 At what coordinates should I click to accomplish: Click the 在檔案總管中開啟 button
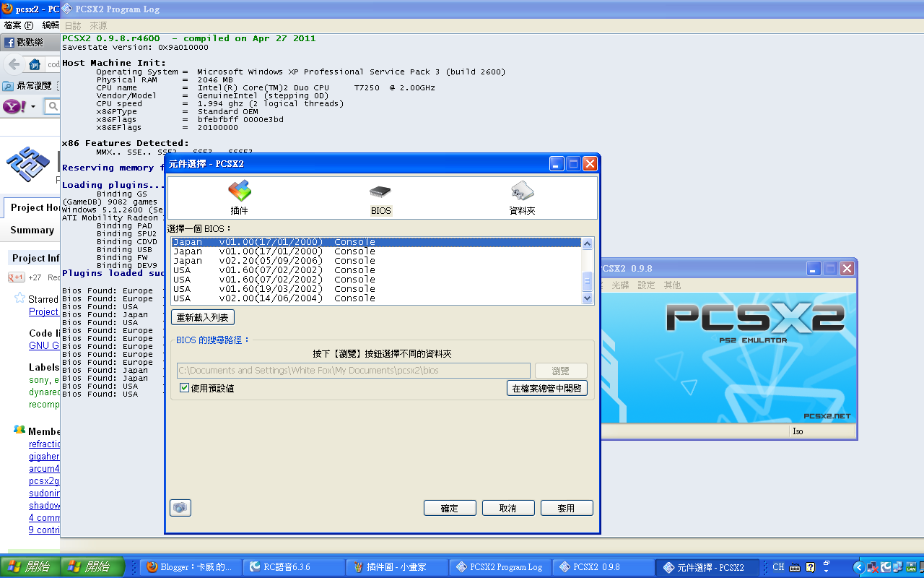(547, 388)
